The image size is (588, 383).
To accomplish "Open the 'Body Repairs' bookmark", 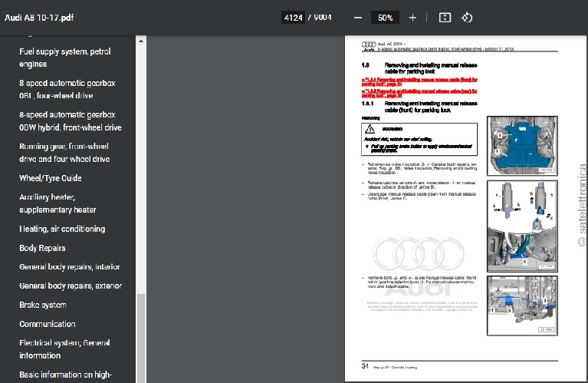I will click(x=42, y=248).
